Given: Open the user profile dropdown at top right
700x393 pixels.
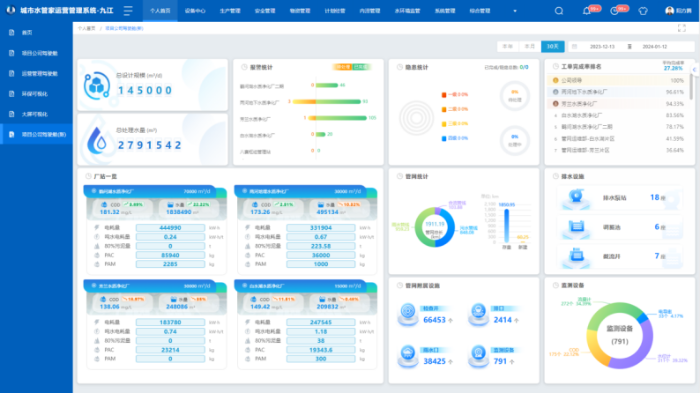Looking at the screenshot, I should coord(679,11).
